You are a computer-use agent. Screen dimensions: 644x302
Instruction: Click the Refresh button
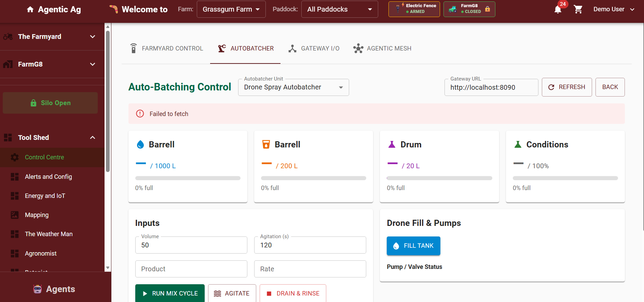click(x=567, y=87)
